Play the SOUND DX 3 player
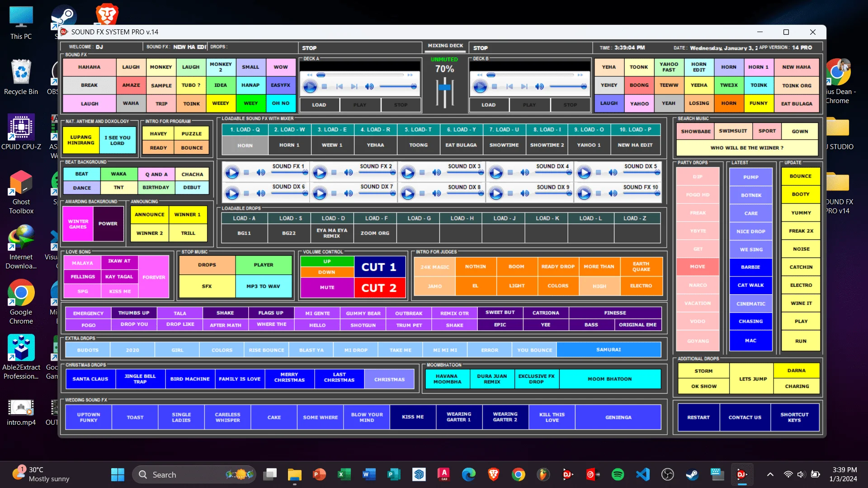Image resolution: width=868 pixels, height=488 pixels. click(x=408, y=173)
